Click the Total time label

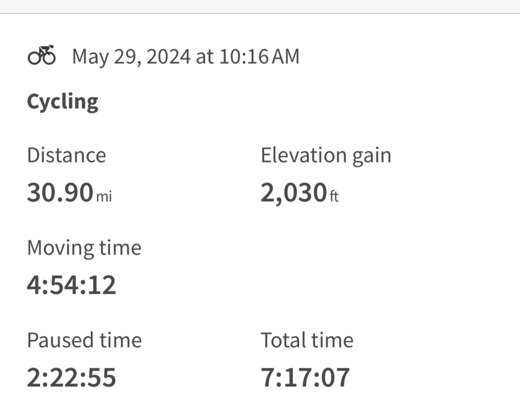307,340
